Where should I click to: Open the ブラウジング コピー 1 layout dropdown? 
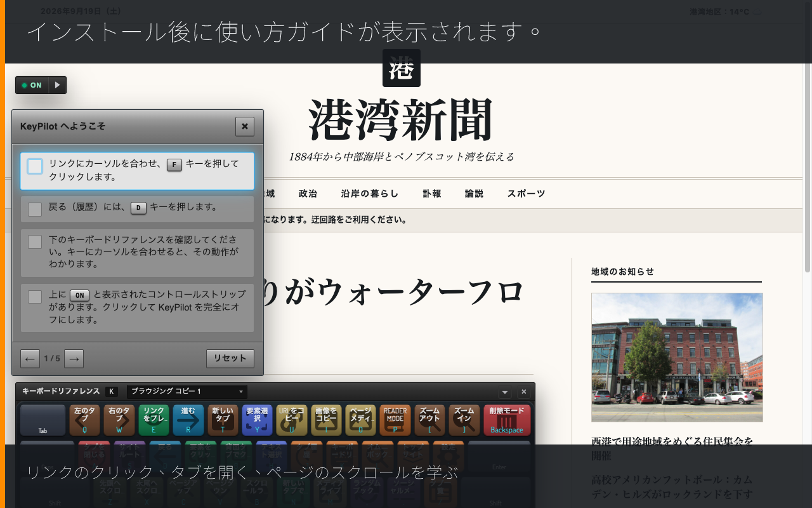(x=187, y=392)
